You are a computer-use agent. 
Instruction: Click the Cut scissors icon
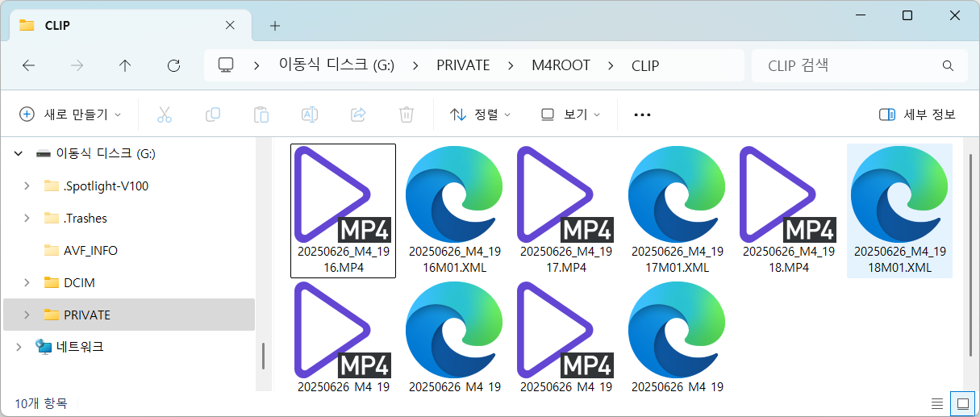coord(165,115)
